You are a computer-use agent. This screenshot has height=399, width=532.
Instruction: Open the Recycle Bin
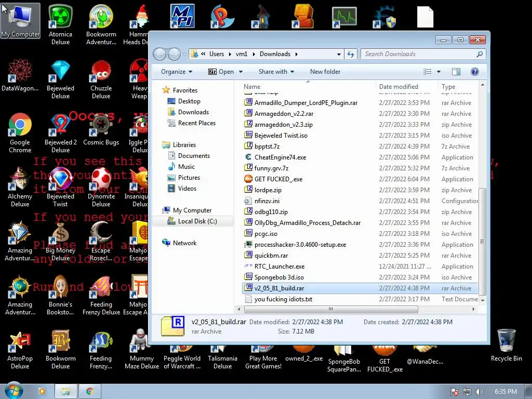click(506, 345)
